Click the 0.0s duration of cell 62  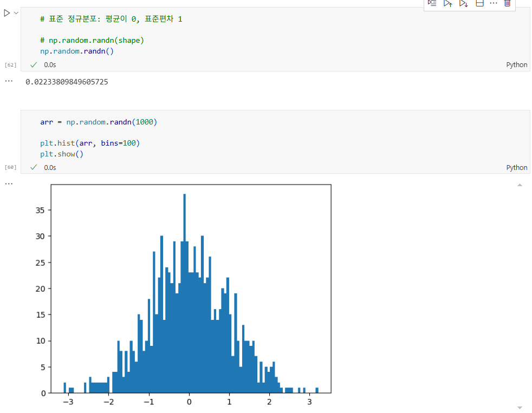[x=50, y=65]
